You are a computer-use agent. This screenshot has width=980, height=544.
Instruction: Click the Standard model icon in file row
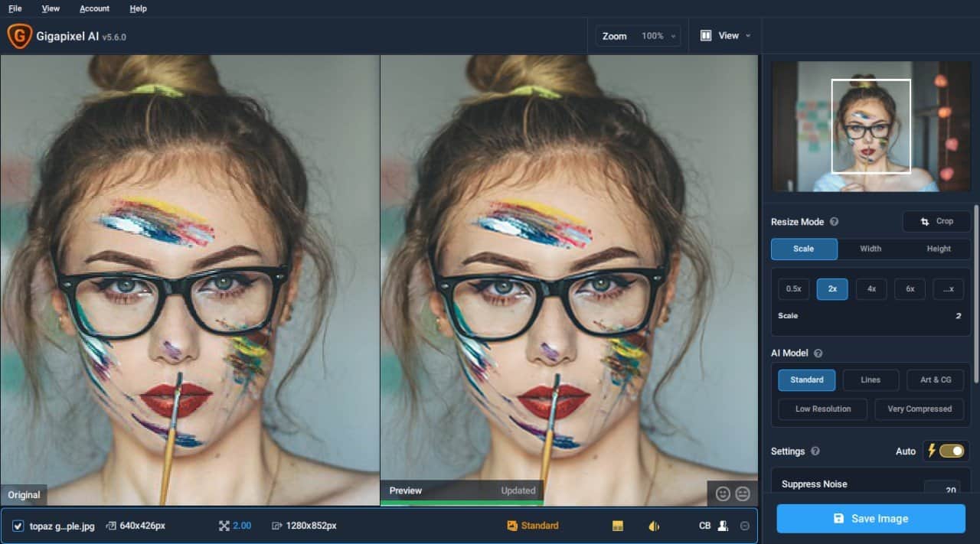click(512, 526)
